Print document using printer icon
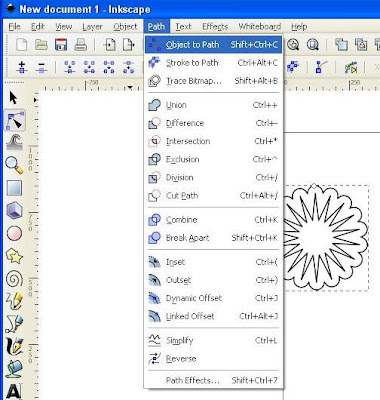 pyautogui.click(x=81, y=45)
